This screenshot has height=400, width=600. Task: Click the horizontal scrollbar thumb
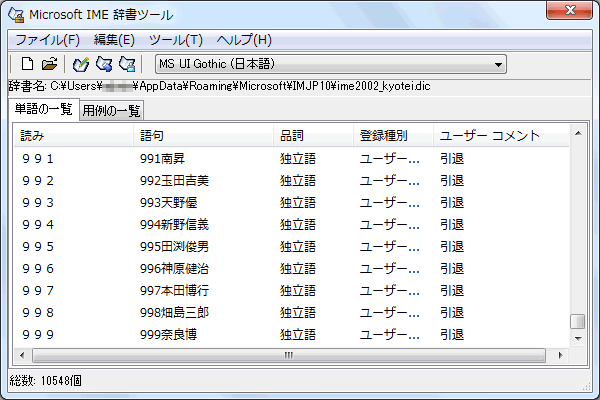pyautogui.click(x=288, y=354)
